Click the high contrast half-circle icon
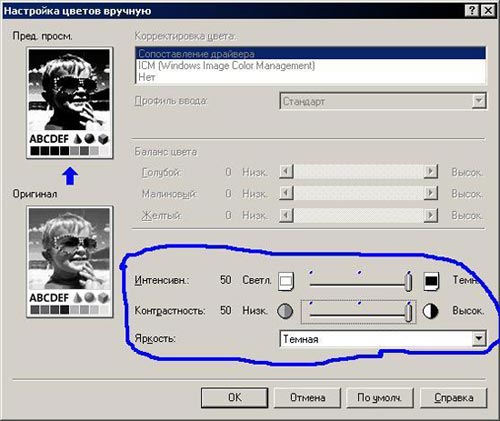 point(430,311)
